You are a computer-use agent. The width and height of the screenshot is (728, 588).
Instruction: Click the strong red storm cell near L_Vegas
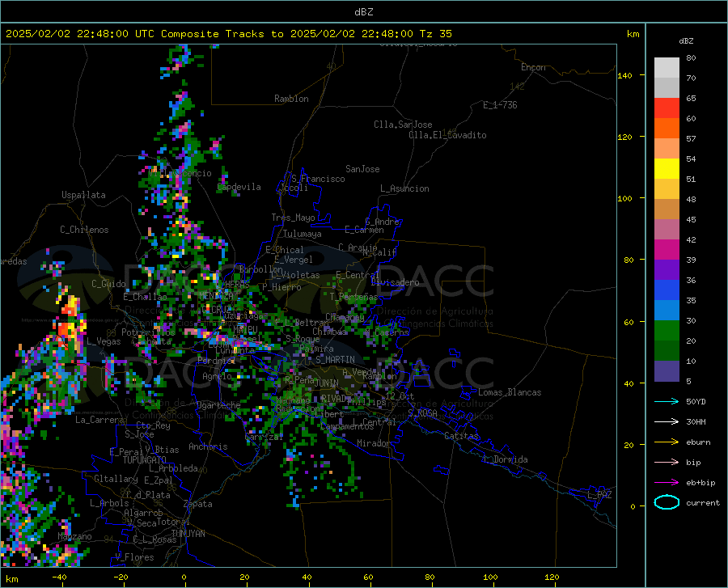coord(68,320)
